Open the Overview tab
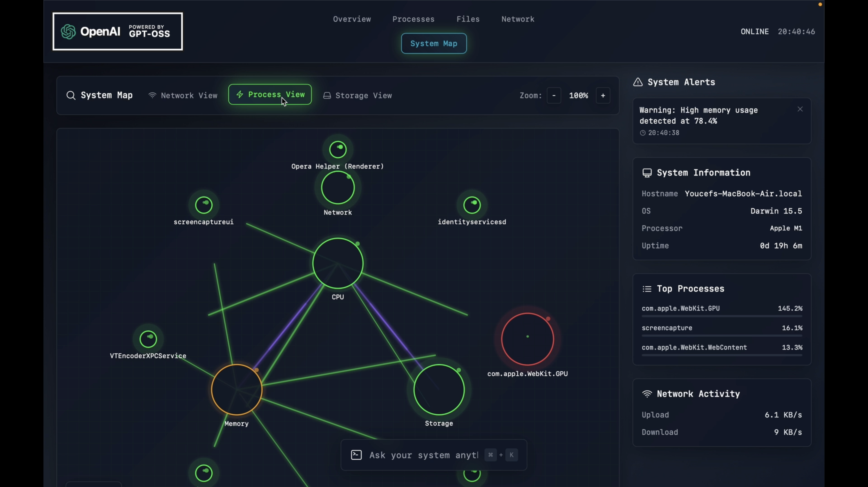 352,19
